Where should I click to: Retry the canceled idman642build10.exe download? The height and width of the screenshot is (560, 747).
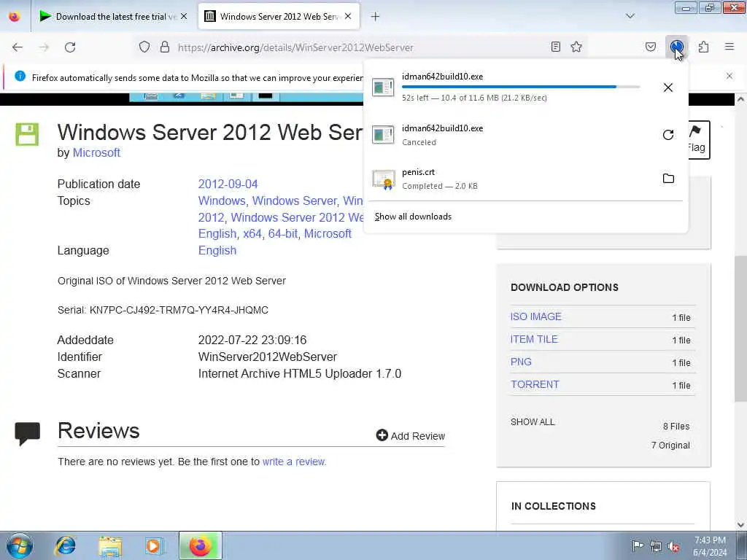pyautogui.click(x=668, y=135)
